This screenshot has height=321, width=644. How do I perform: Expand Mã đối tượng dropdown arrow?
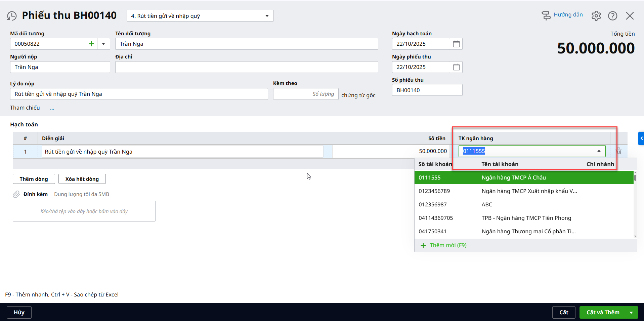click(103, 44)
